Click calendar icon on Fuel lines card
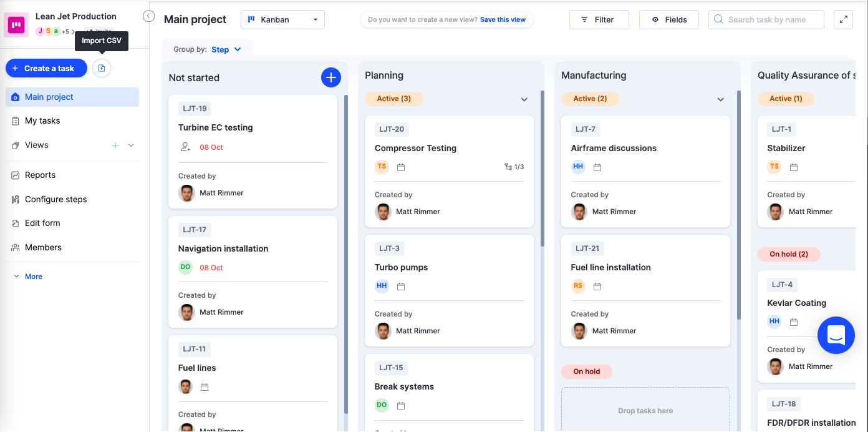The height and width of the screenshot is (432, 868). (x=205, y=387)
